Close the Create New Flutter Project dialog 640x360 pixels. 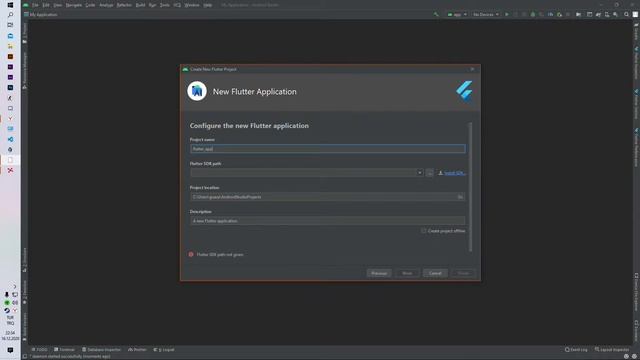pos(472,69)
